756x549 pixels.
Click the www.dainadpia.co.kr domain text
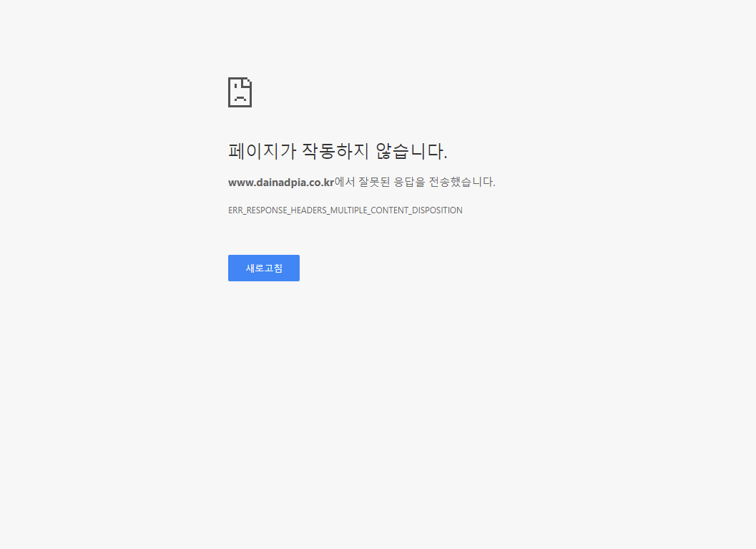point(280,183)
